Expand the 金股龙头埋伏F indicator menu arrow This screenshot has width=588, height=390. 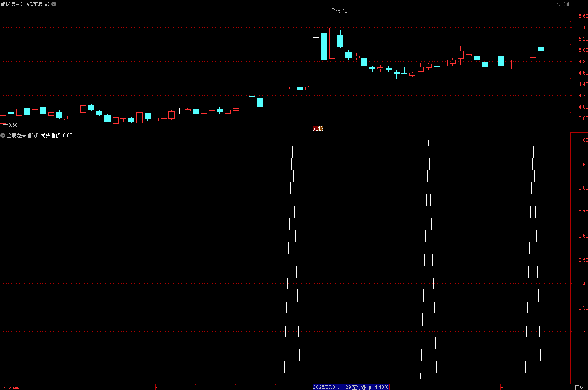click(x=3, y=135)
